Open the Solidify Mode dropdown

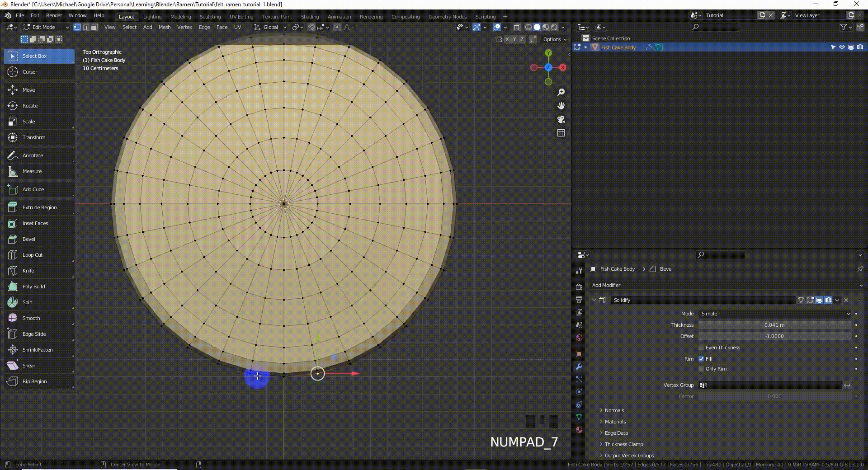[775, 314]
